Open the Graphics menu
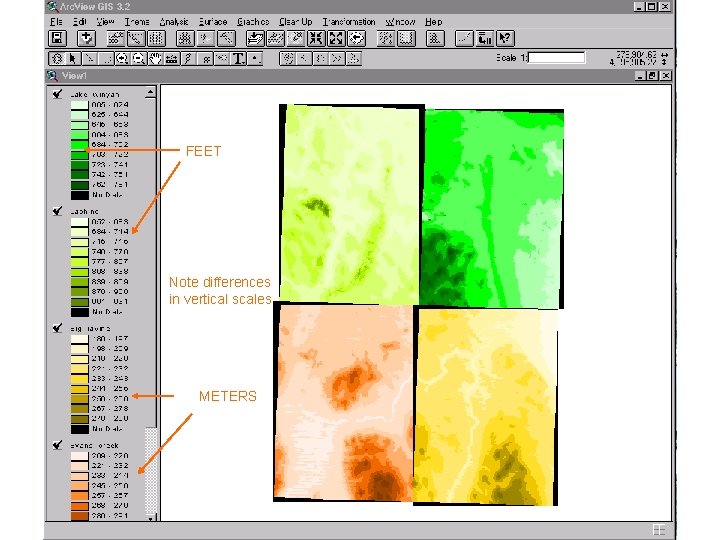Screen dimensions: 720x540 pyautogui.click(x=253, y=22)
